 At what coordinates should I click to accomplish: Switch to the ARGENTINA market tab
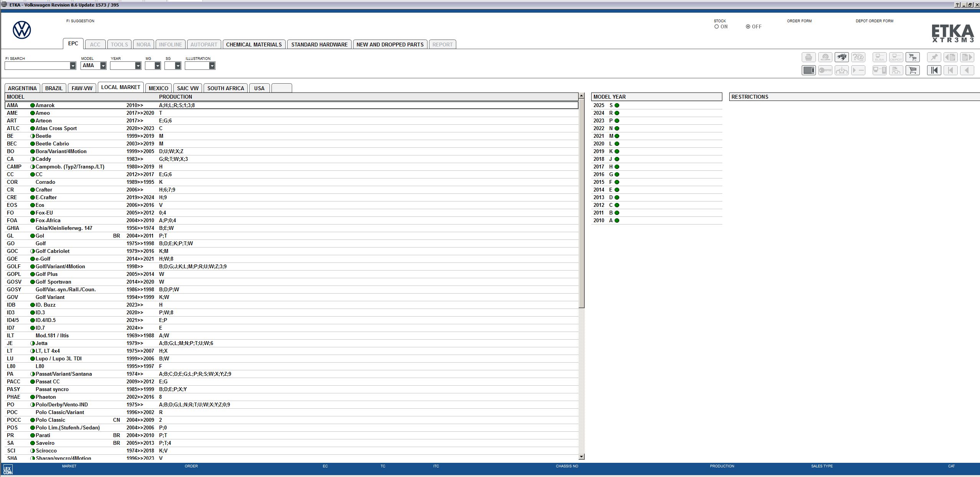click(x=22, y=88)
